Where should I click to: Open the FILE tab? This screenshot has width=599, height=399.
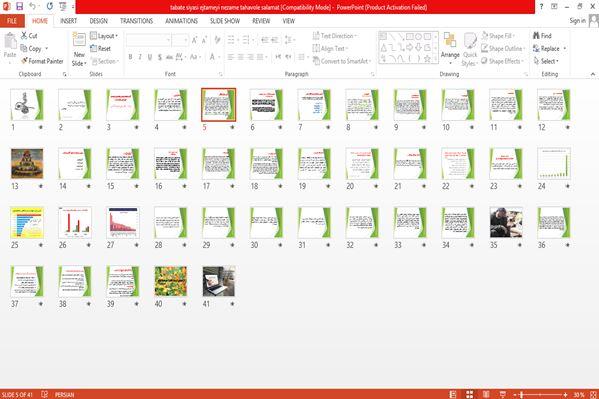[12, 21]
